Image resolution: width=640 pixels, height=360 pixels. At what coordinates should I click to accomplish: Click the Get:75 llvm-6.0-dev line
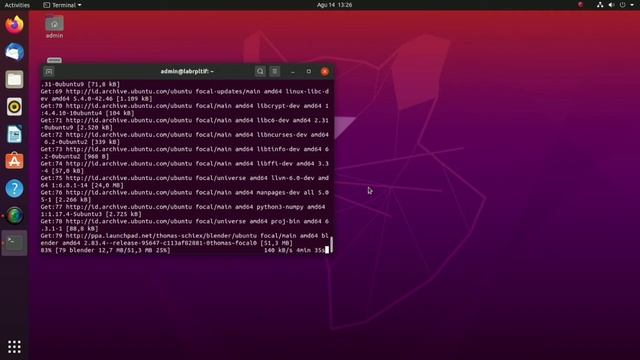click(x=184, y=181)
